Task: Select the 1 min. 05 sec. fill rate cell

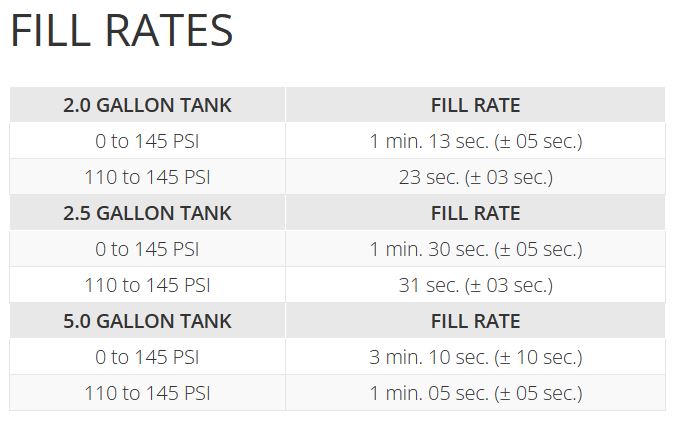Action: pyautogui.click(x=475, y=393)
